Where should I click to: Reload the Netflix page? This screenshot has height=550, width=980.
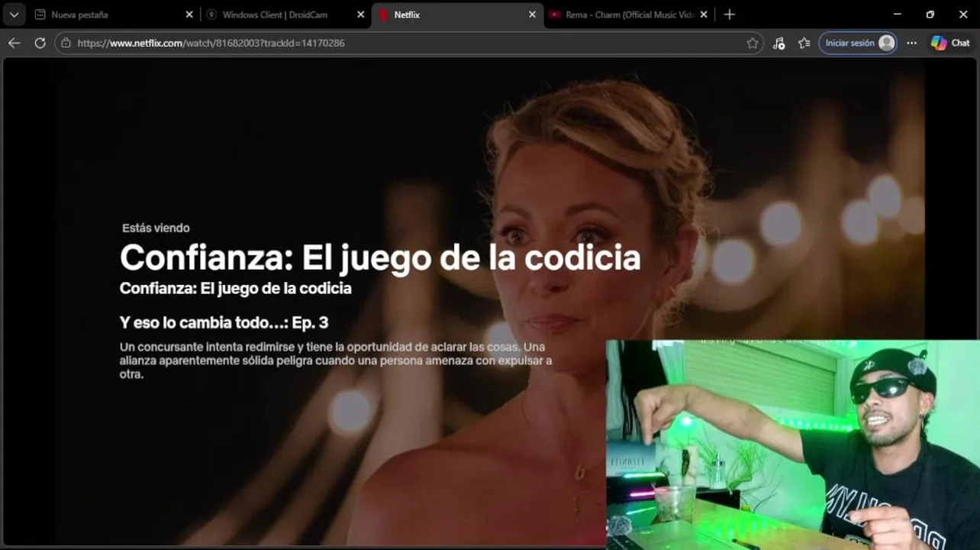click(x=40, y=43)
